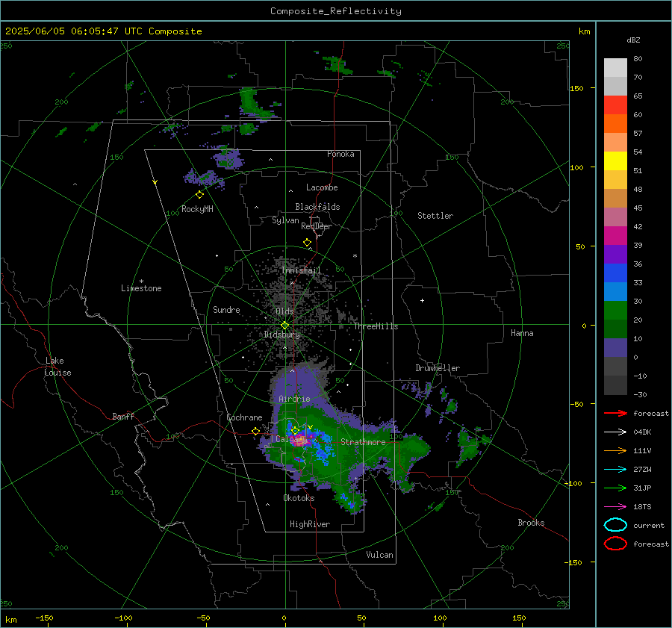Select the 30 dBZ light blue swatch
Image resolution: width=672 pixels, height=628 pixels.
coord(615,291)
